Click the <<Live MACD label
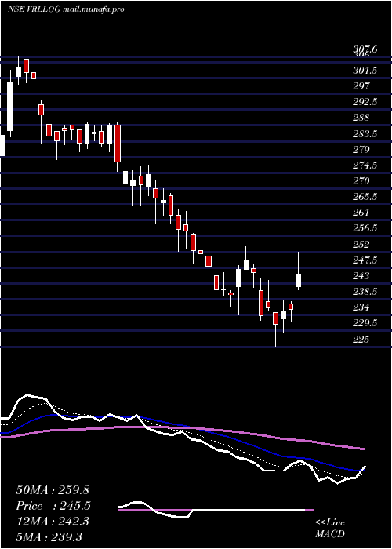This screenshot has height=549, width=392. (330, 529)
